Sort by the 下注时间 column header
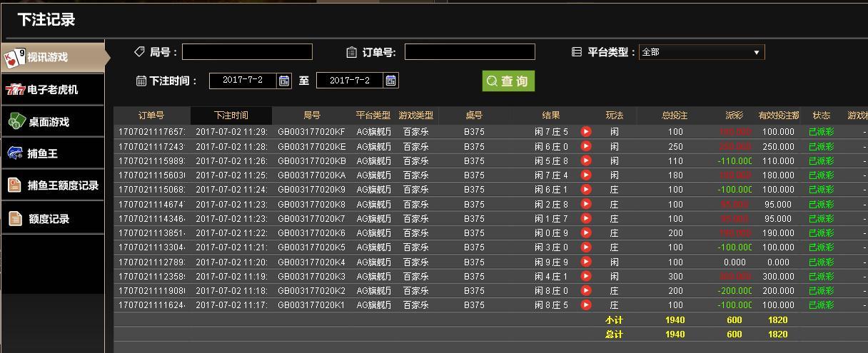Viewport: 868px width, 353px height. pyautogui.click(x=231, y=116)
